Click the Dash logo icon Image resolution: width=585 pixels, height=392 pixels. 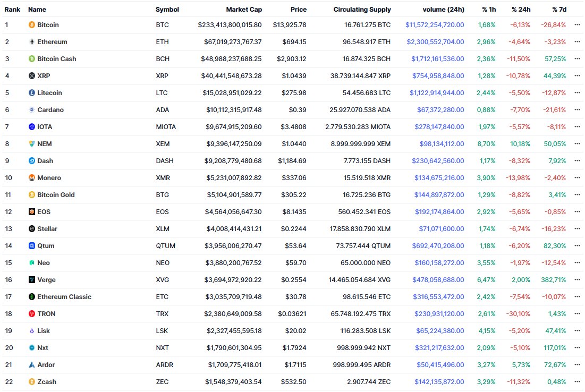[x=32, y=161]
